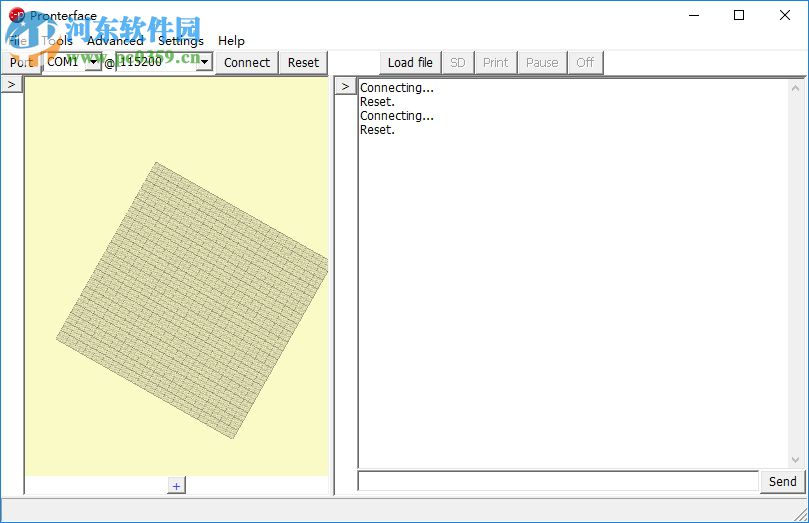Click the last 'Reset.' log line
This screenshot has width=809, height=523.
tap(377, 130)
